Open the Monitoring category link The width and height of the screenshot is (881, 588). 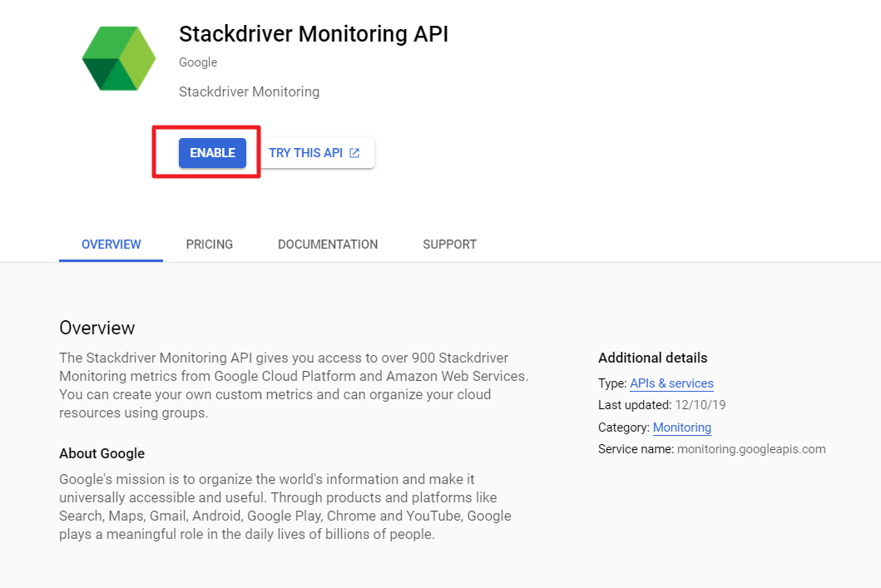tap(681, 427)
